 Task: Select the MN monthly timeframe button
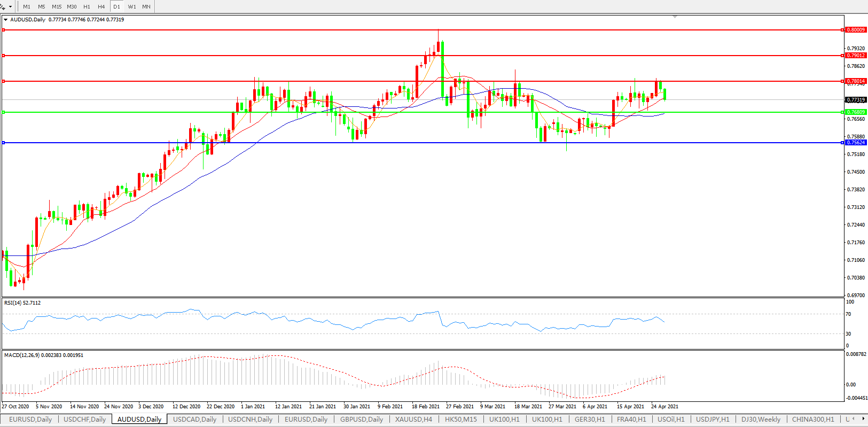point(146,7)
